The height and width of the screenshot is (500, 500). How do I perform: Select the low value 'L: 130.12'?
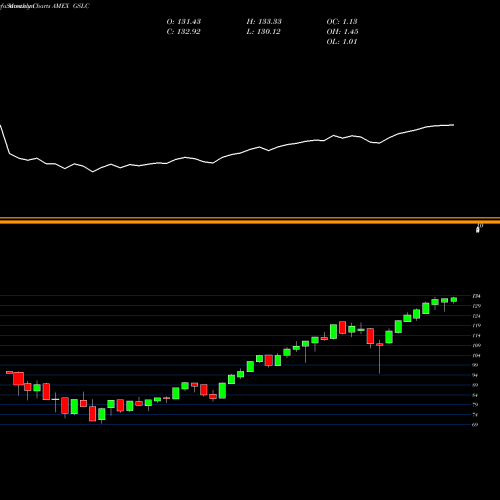click(x=263, y=32)
